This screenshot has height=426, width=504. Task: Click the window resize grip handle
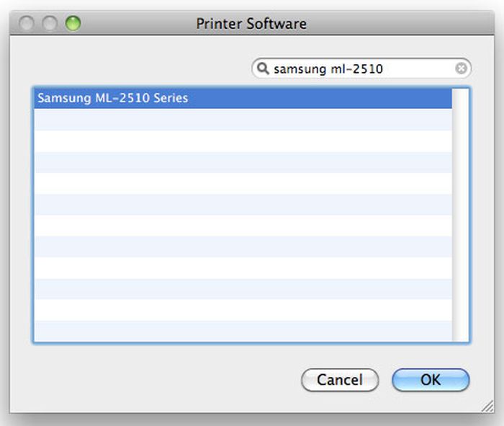point(487,406)
